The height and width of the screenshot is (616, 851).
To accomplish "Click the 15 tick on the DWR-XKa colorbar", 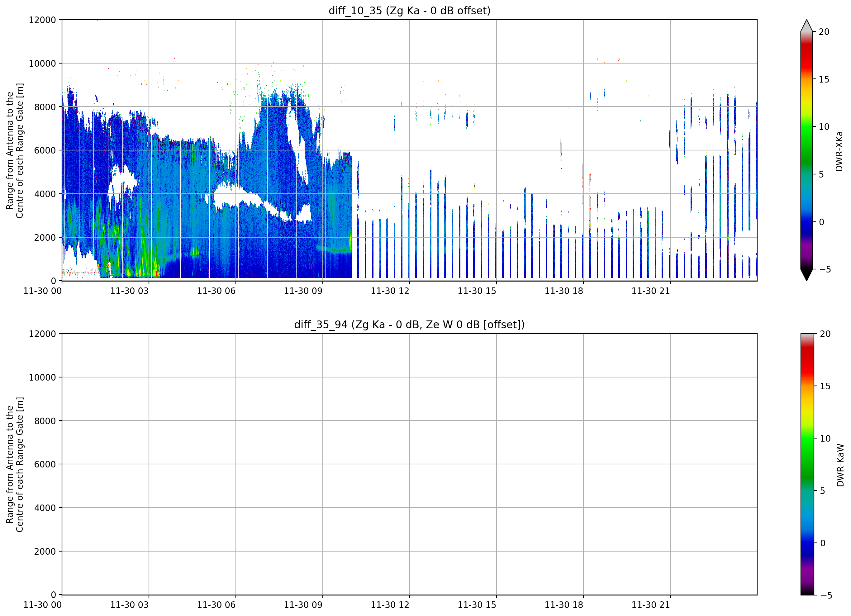I will pyautogui.click(x=824, y=79).
